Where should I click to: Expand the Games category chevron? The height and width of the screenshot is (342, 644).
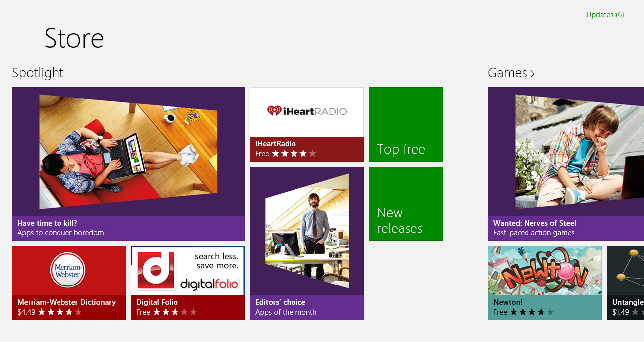pyautogui.click(x=533, y=74)
